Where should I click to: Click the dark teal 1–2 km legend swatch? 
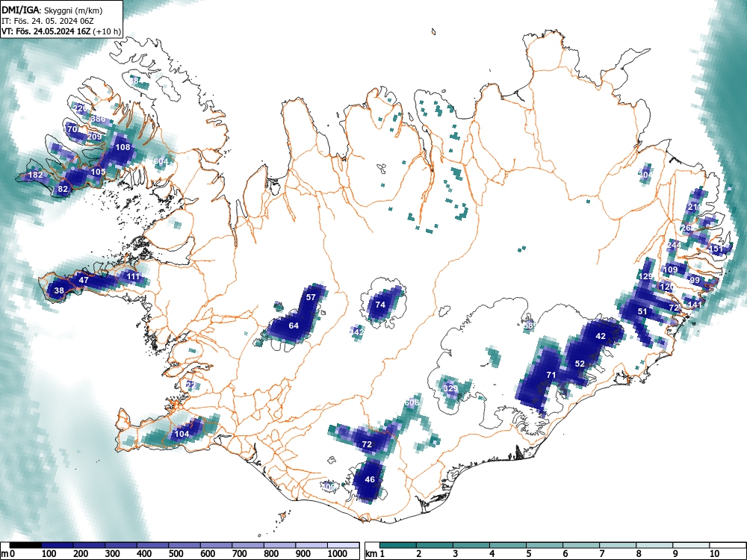tap(398, 545)
